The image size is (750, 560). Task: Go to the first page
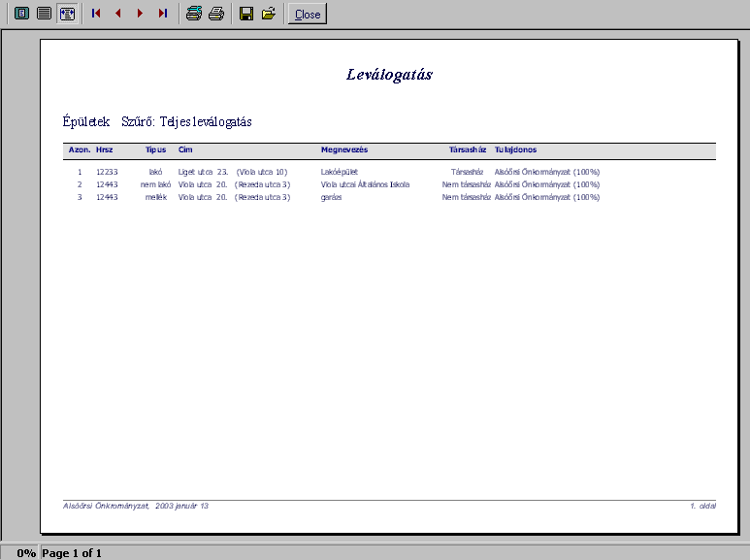(96, 14)
